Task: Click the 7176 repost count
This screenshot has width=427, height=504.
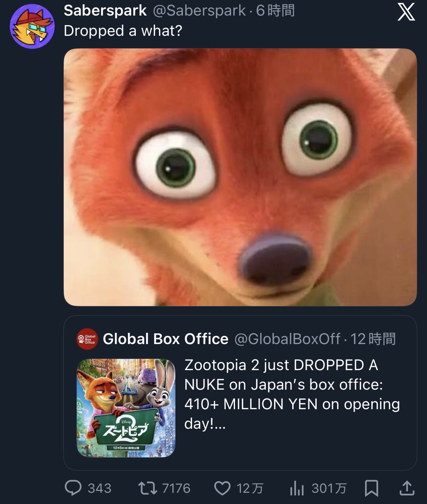Action: click(x=176, y=488)
